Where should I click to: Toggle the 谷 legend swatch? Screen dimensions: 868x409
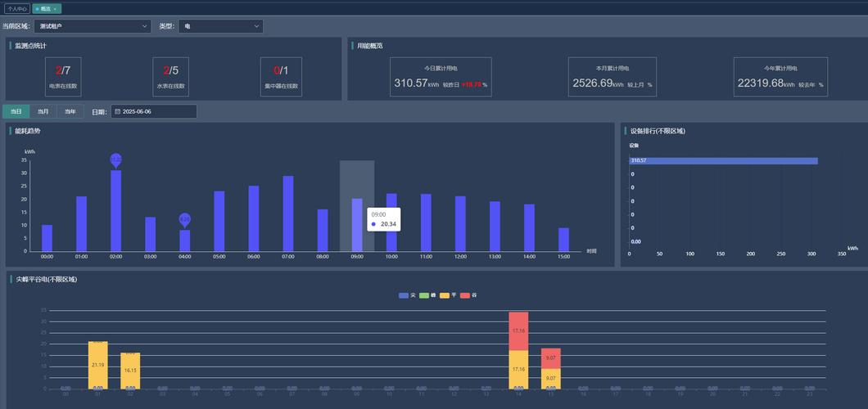pyautogui.click(x=465, y=295)
